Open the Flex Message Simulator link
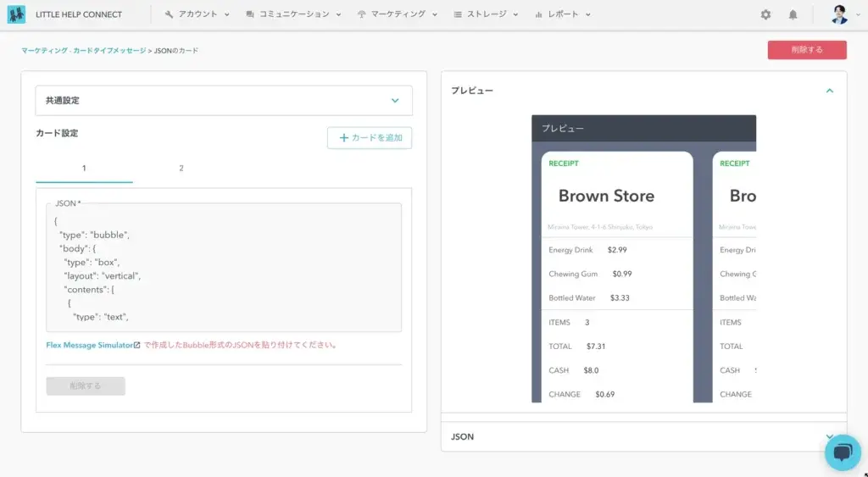 89,346
